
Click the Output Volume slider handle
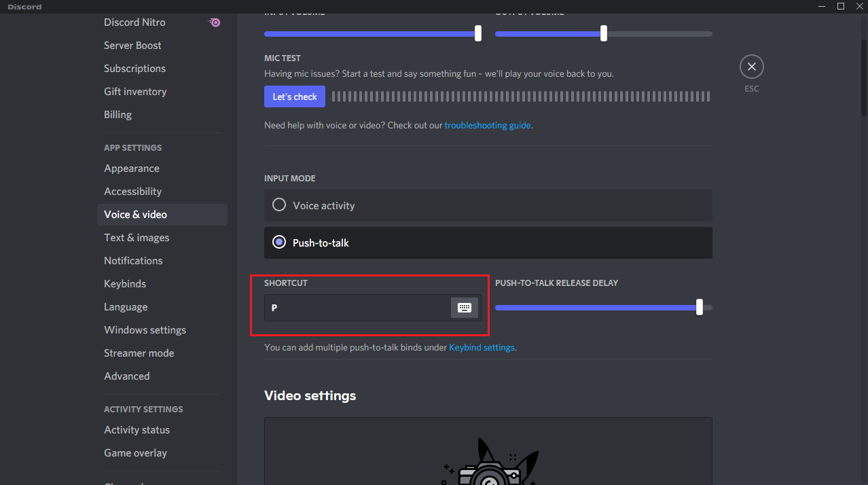coord(602,33)
